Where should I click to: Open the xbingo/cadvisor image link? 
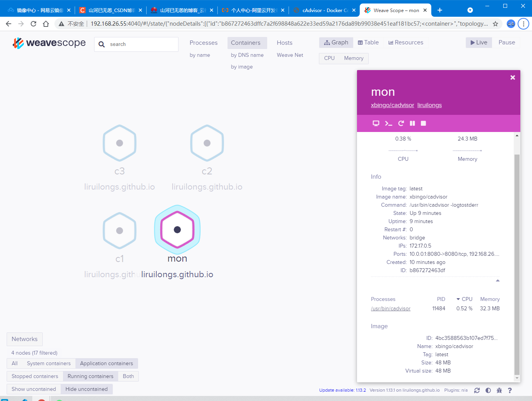click(392, 105)
